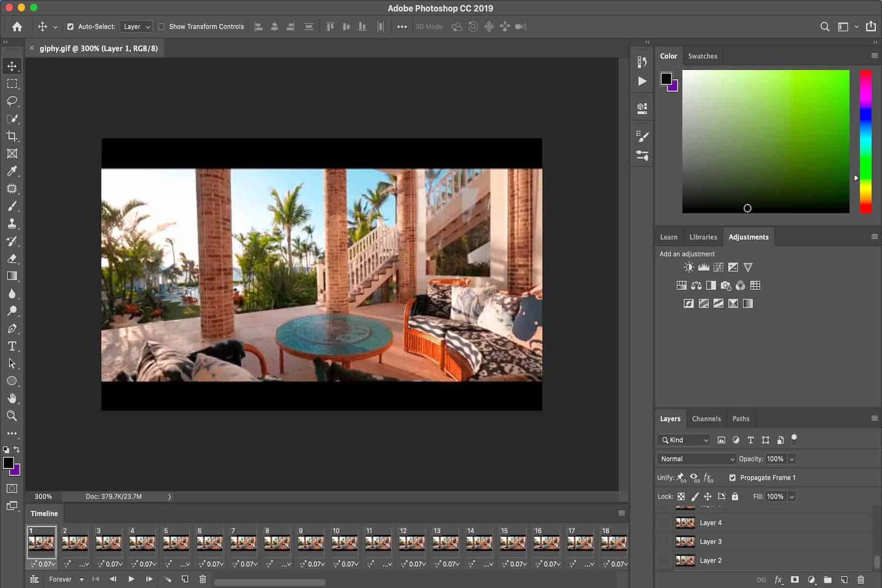Disable Auto-Select in the options bar
Screen dimensions: 882x588
71,26
